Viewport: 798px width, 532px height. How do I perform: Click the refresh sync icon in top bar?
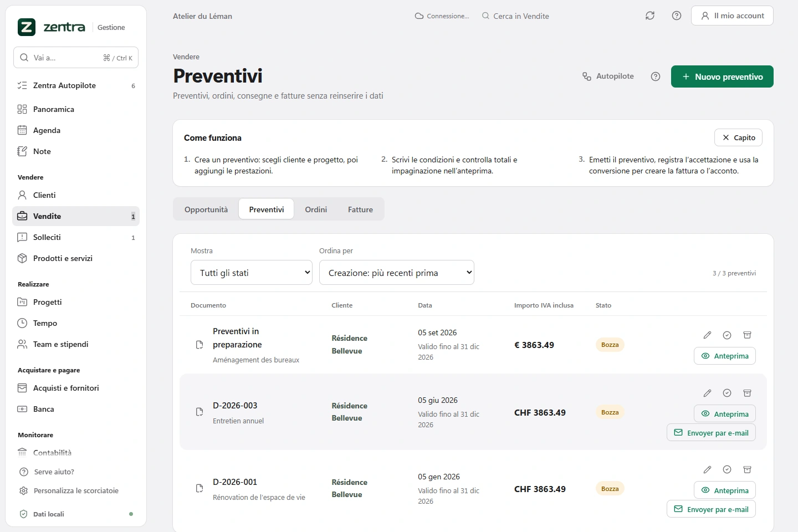click(650, 16)
